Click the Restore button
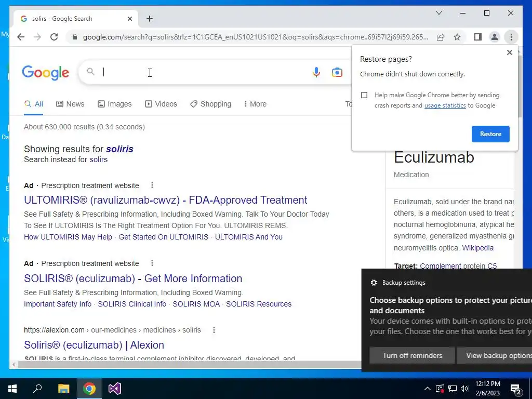532x399 pixels. pyautogui.click(x=490, y=134)
